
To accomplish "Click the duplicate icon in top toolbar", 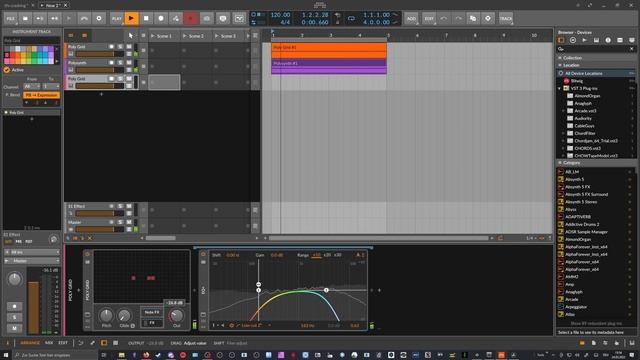I will [x=473, y=18].
